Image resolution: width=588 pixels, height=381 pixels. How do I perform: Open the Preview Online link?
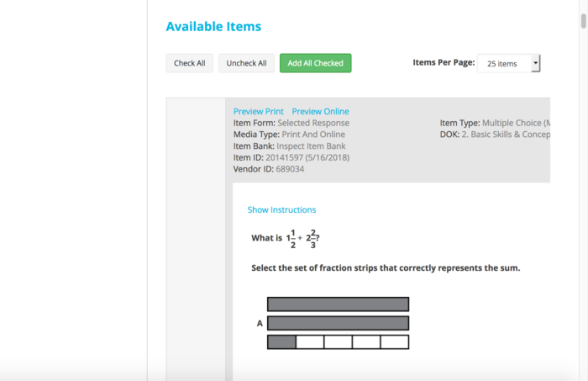pyautogui.click(x=320, y=111)
